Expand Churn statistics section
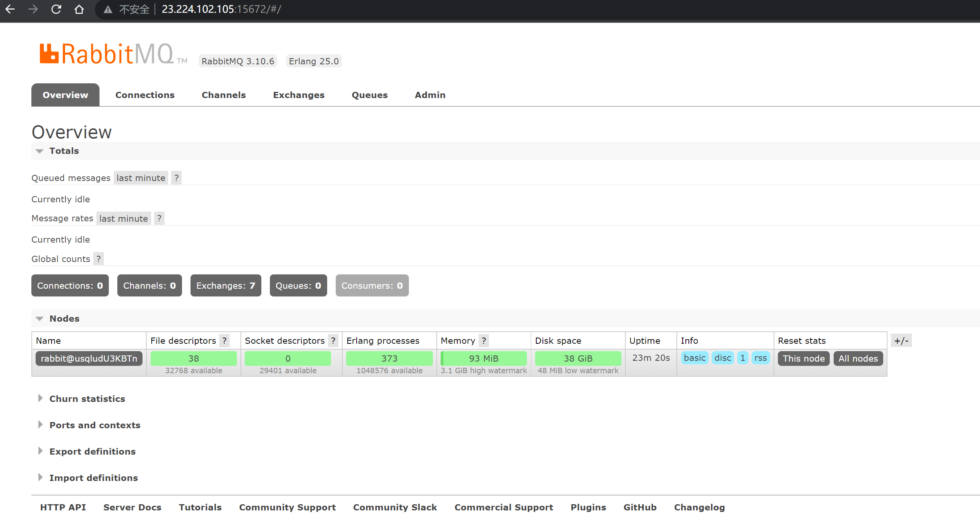Viewport: 980px width, 517px height. coord(87,399)
